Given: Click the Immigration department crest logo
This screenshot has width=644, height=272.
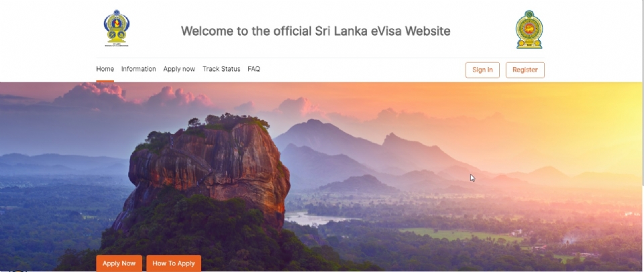Looking at the screenshot, I should 117,28.
